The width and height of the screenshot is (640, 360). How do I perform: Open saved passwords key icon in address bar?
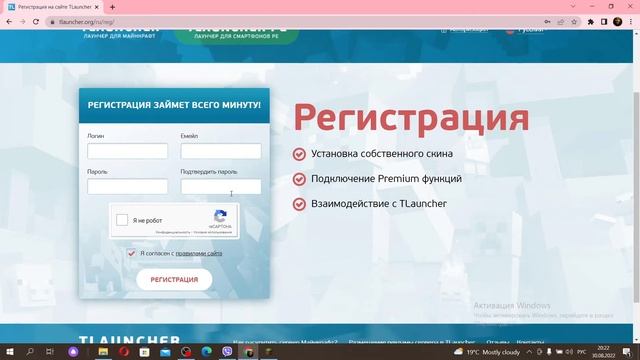pos(547,22)
